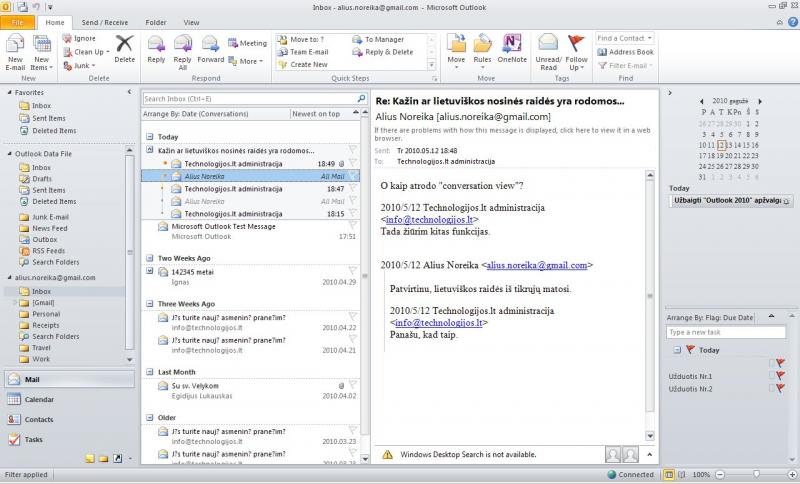Collapse the Favorites group
The width and height of the screenshot is (800, 484).
[x=9, y=92]
